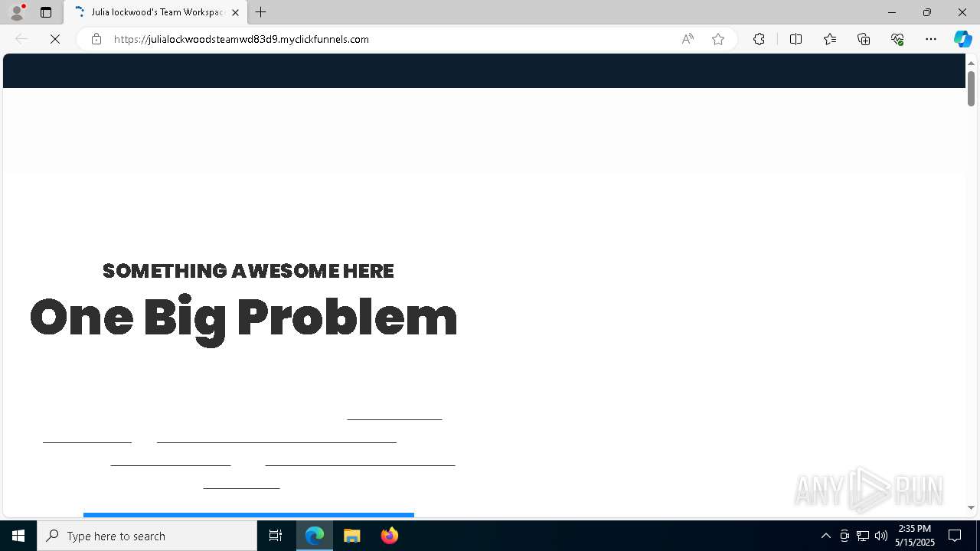Close the Julia lockwood's Team Workspace tab

235,12
